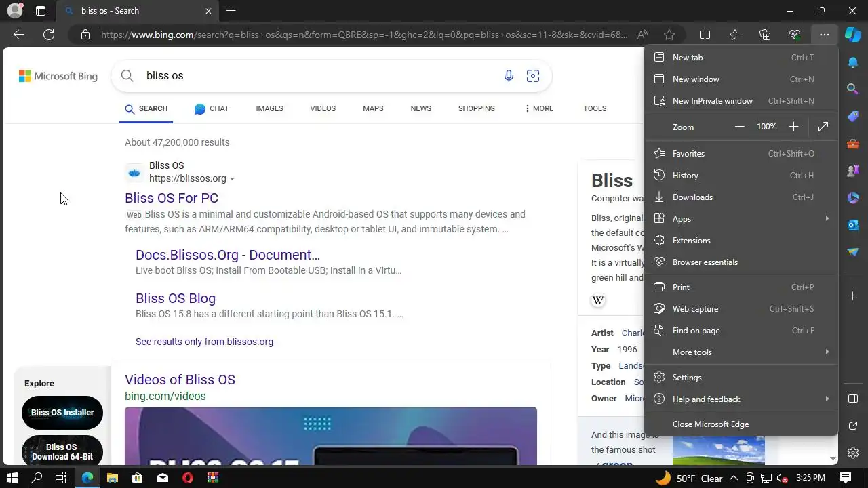The width and height of the screenshot is (868, 488).
Task: Click the three-dot Settings and more button
Action: click(x=824, y=35)
